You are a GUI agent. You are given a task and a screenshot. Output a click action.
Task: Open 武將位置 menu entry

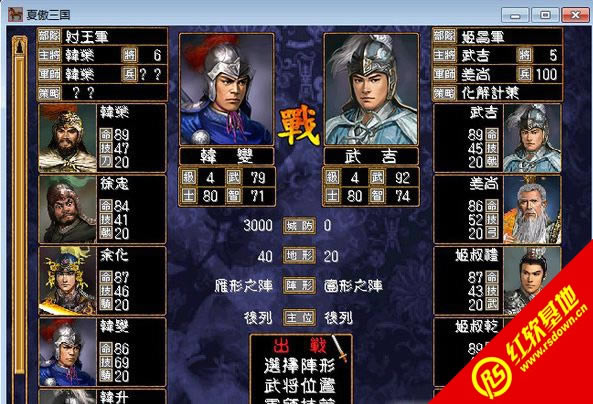(300, 385)
